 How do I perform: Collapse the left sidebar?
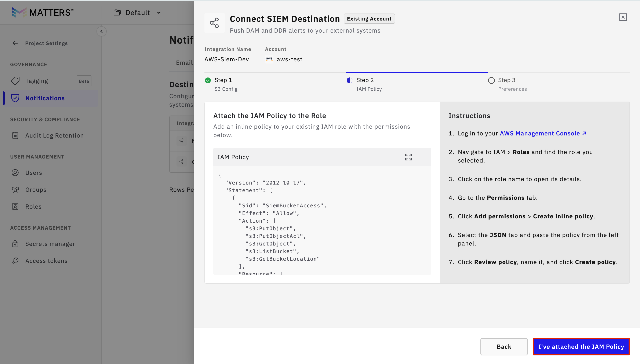[x=102, y=31]
